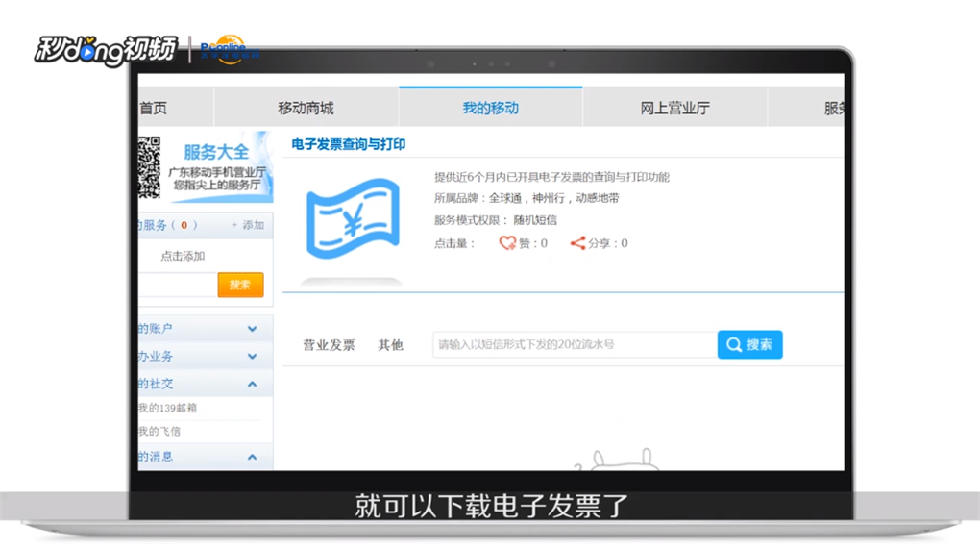Click the 办业务 sidebar label
Viewport: 980px width, 549px height.
[156, 356]
